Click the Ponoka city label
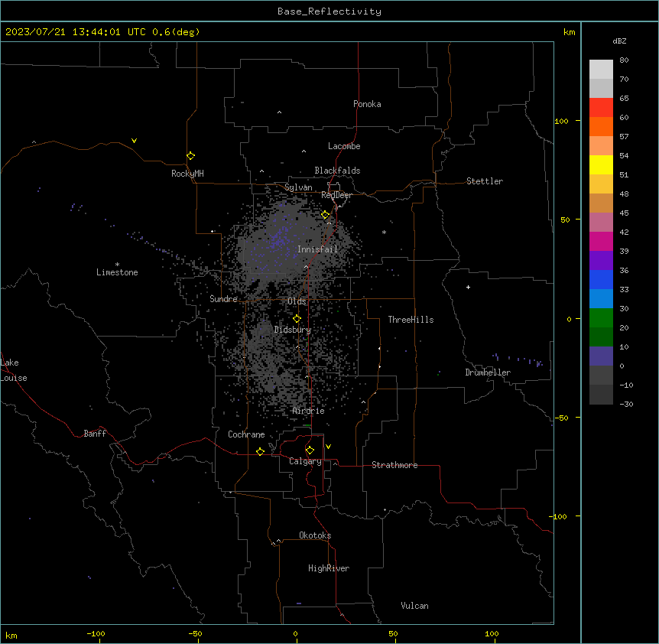The height and width of the screenshot is (644, 659). [x=367, y=104]
